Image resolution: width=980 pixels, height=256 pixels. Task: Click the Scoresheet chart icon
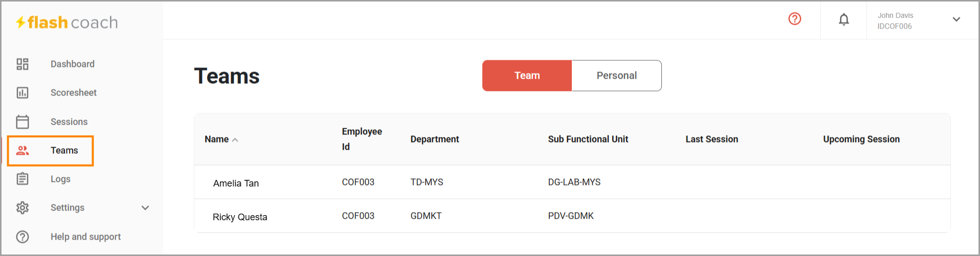(x=23, y=92)
